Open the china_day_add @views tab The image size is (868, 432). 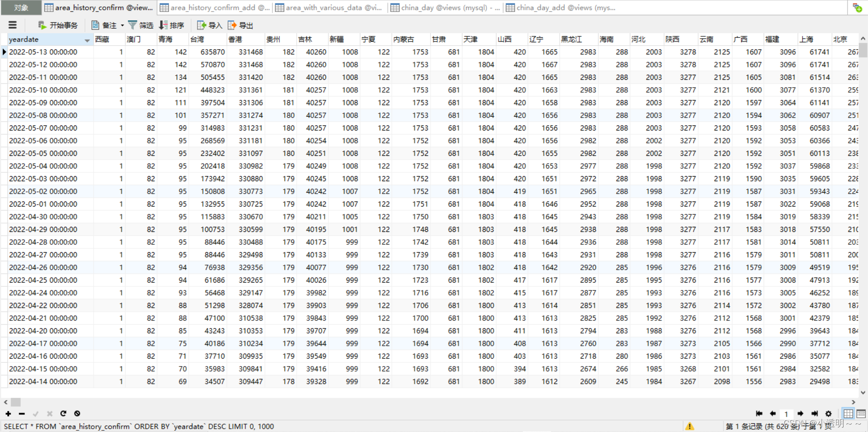point(561,7)
